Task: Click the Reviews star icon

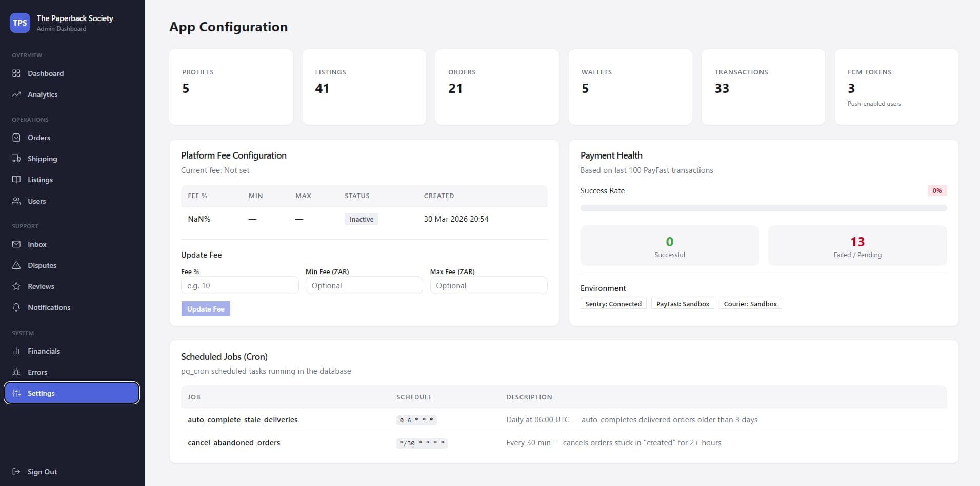Action: 16,286
